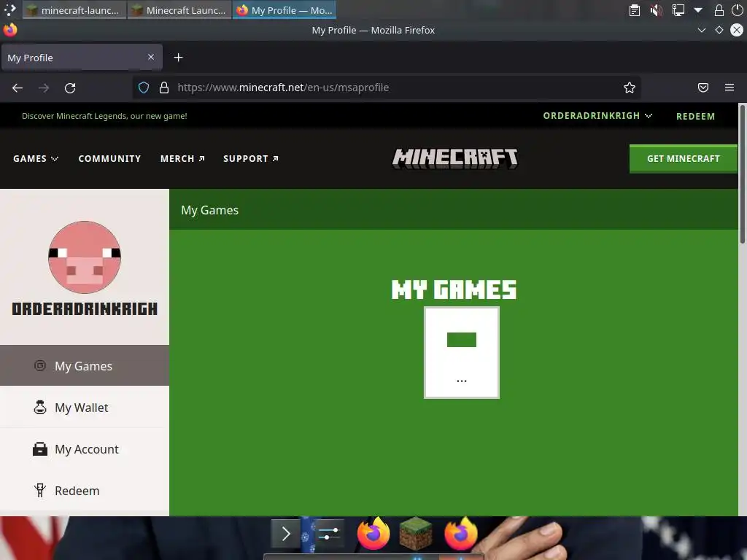Screen dimensions: 747x560
Task: Open a new browser tab
Action: (178, 58)
